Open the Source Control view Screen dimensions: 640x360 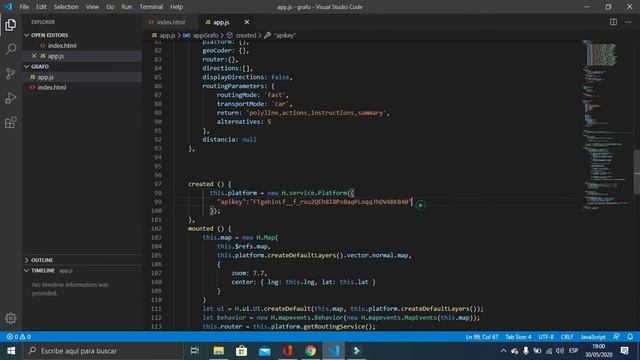point(11,73)
